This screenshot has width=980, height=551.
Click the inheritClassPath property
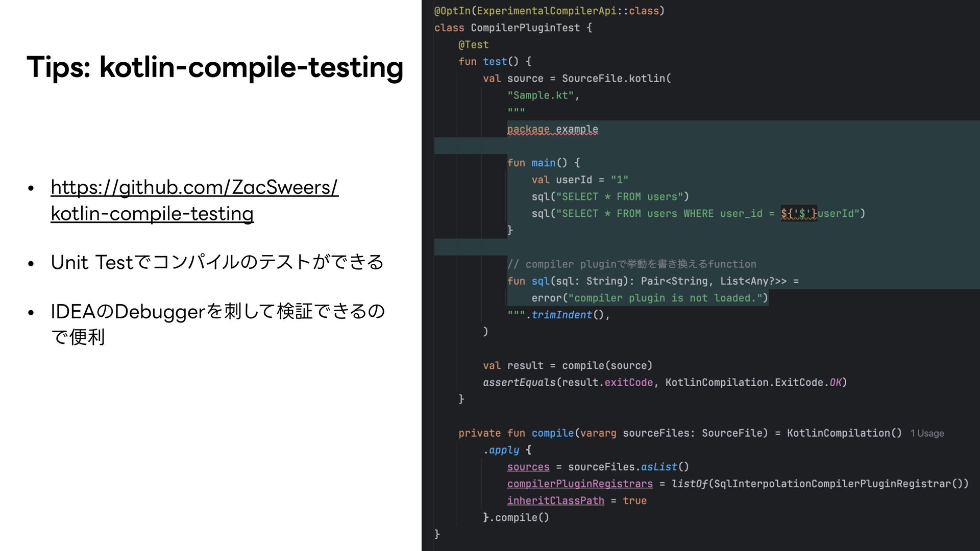tap(555, 501)
